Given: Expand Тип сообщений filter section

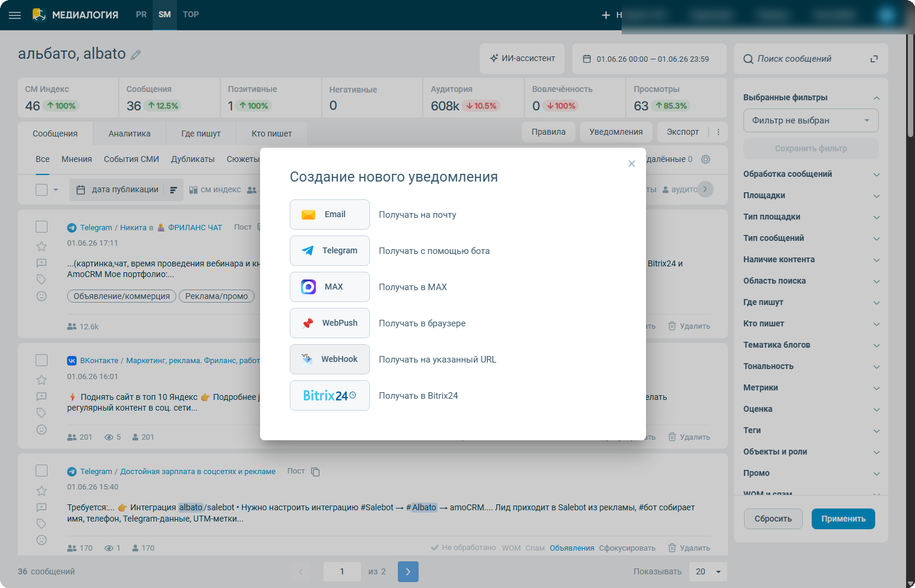Looking at the screenshot, I should [811, 238].
